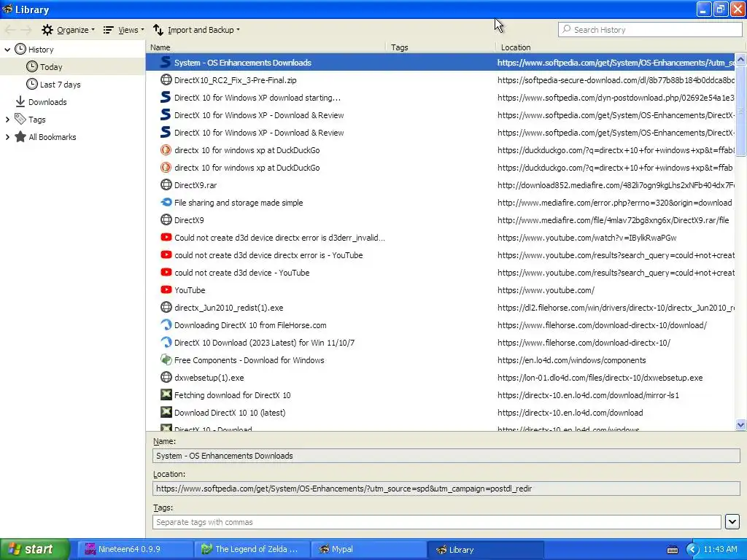Open the Windows start menu

[x=35, y=549]
